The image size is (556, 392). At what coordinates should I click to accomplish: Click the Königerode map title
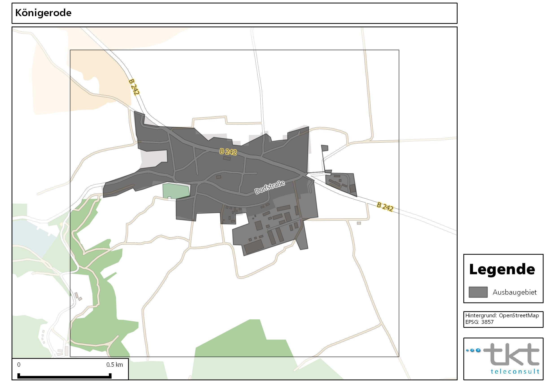pos(43,13)
